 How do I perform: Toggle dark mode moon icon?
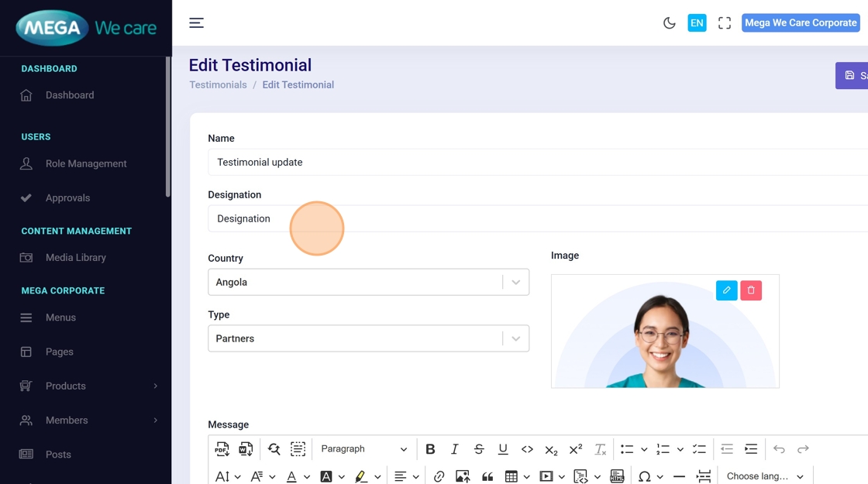pos(670,23)
